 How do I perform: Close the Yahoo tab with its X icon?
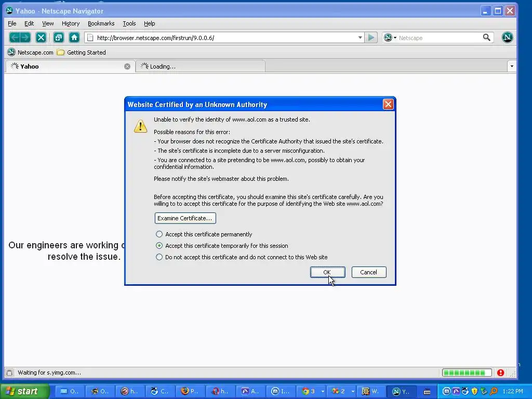(127, 66)
